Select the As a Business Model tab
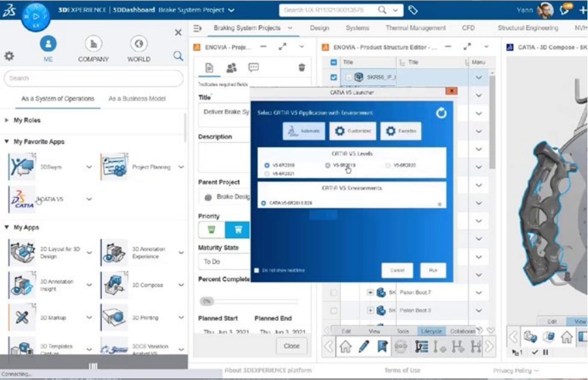Viewport: 588px width, 380px height. [137, 98]
